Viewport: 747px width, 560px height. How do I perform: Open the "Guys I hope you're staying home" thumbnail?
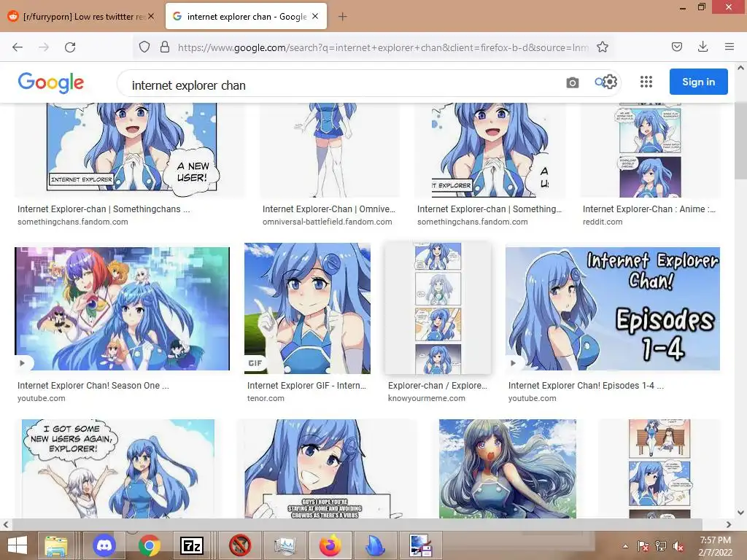click(327, 469)
